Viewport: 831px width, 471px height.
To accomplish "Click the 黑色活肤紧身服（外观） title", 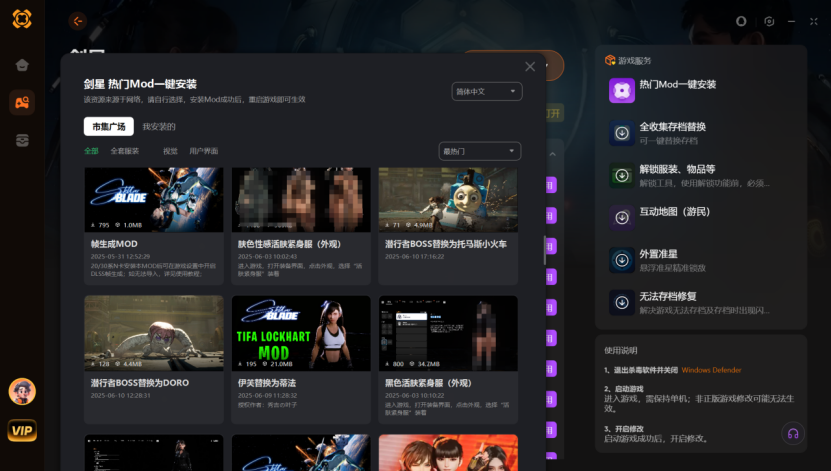I will point(428,383).
